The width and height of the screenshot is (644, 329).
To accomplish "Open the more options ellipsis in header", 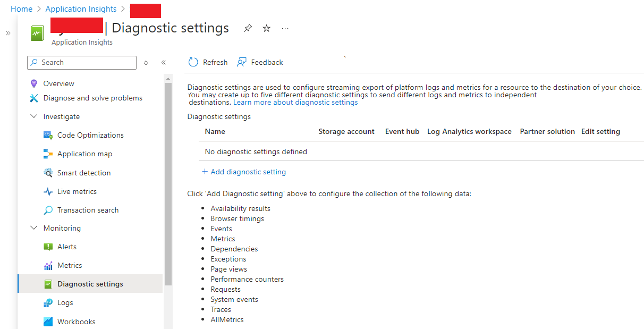I will [285, 28].
